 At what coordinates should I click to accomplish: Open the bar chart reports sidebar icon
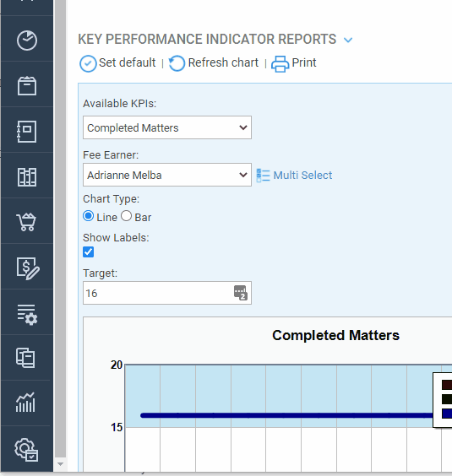(x=26, y=403)
